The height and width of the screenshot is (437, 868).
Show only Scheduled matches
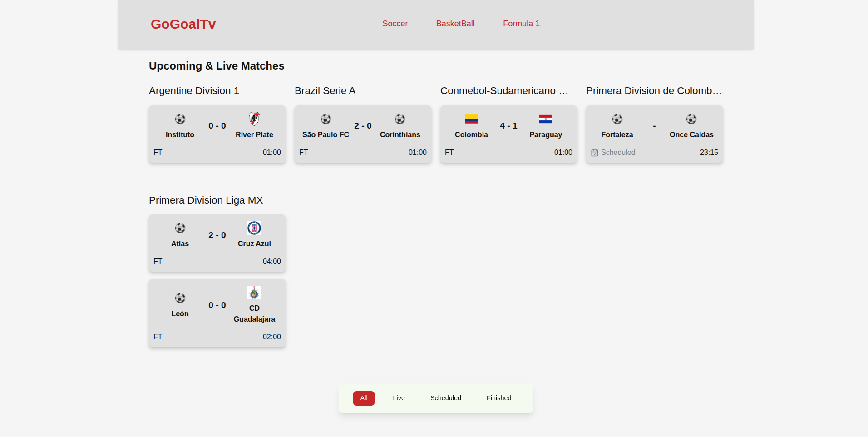(x=445, y=398)
